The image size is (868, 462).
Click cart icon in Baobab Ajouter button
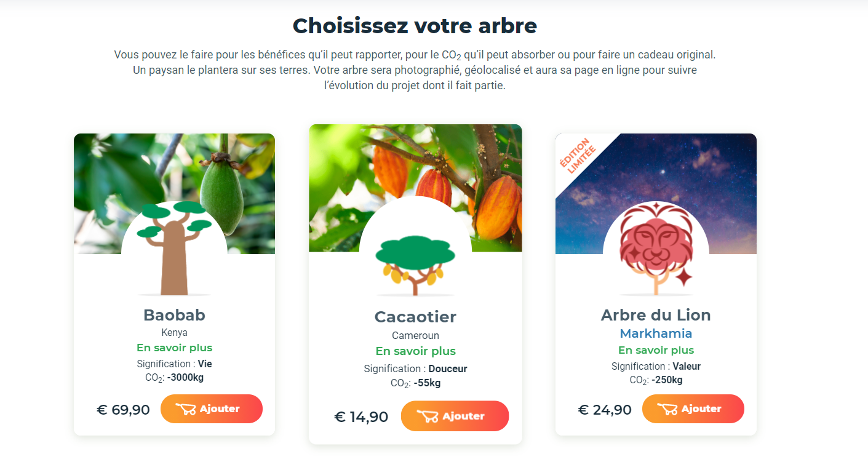(185, 409)
